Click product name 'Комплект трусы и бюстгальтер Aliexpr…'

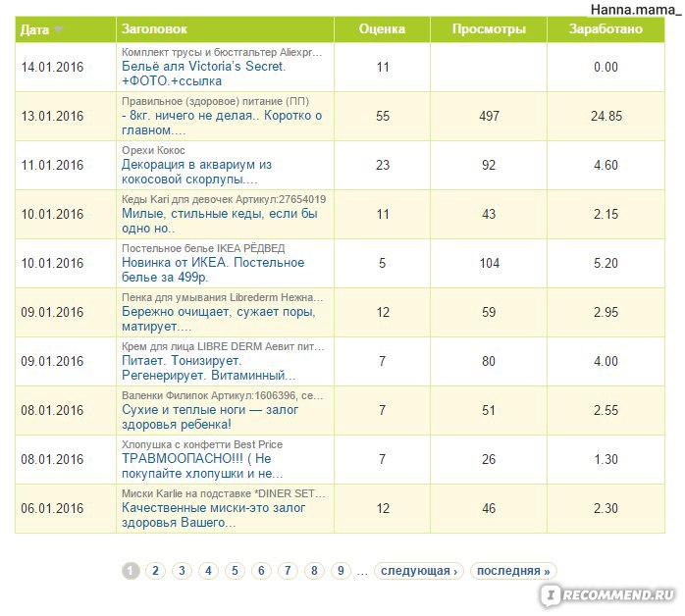pyautogui.click(x=222, y=52)
